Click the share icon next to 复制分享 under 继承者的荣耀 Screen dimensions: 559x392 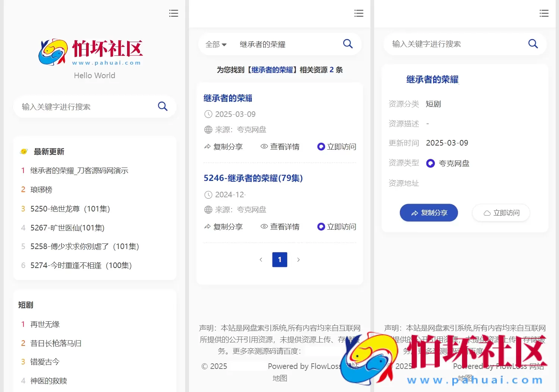pyautogui.click(x=208, y=146)
